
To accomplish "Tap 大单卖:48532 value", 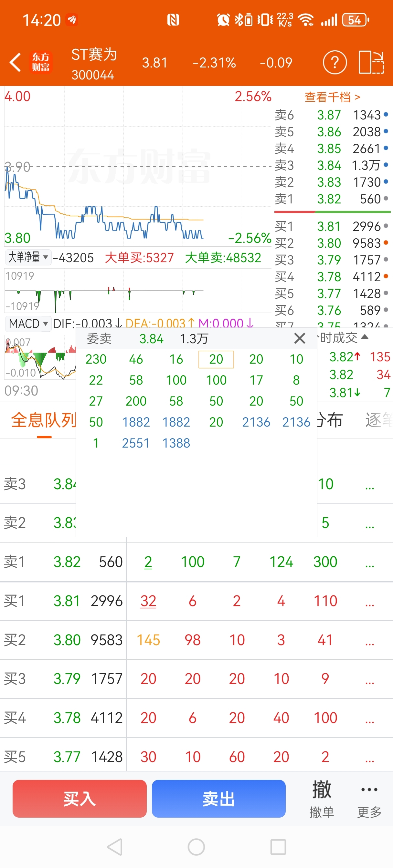I will tap(223, 258).
